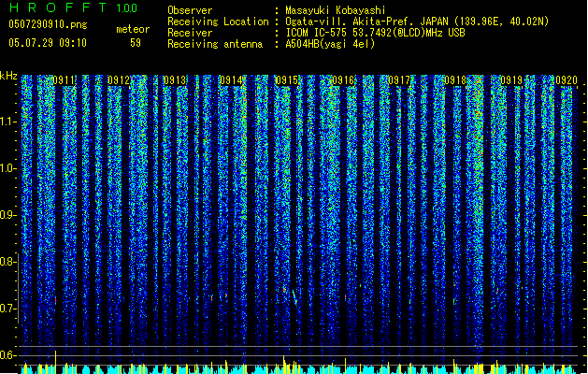Click the 'Observer' field label
The width and height of the screenshot is (588, 374).
pyautogui.click(x=190, y=10)
